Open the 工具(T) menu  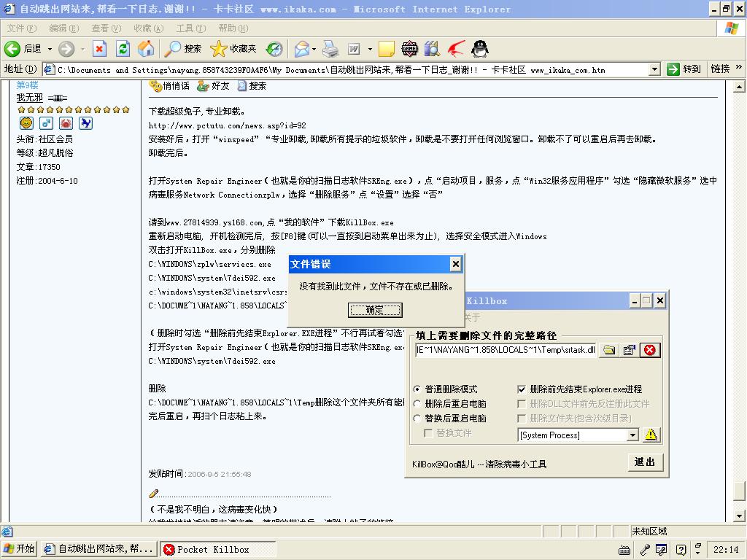tap(190, 28)
